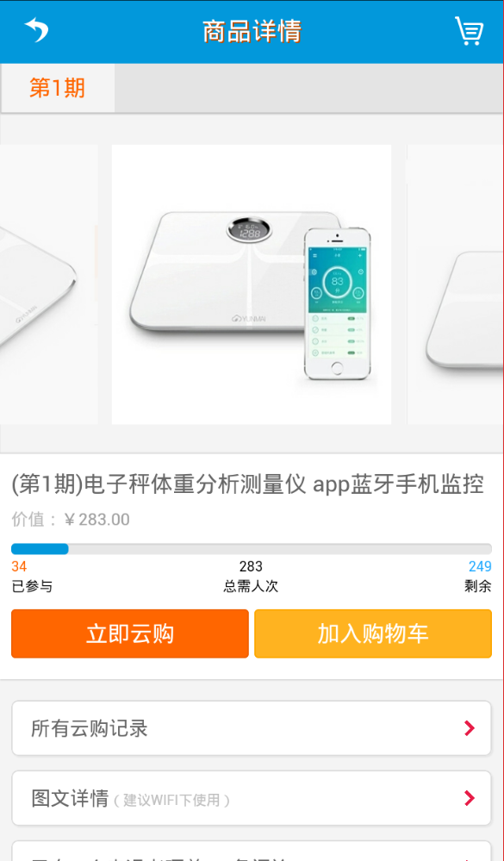Open 所有云购记录 row
Viewport: 504px width, 861px height.
click(252, 728)
